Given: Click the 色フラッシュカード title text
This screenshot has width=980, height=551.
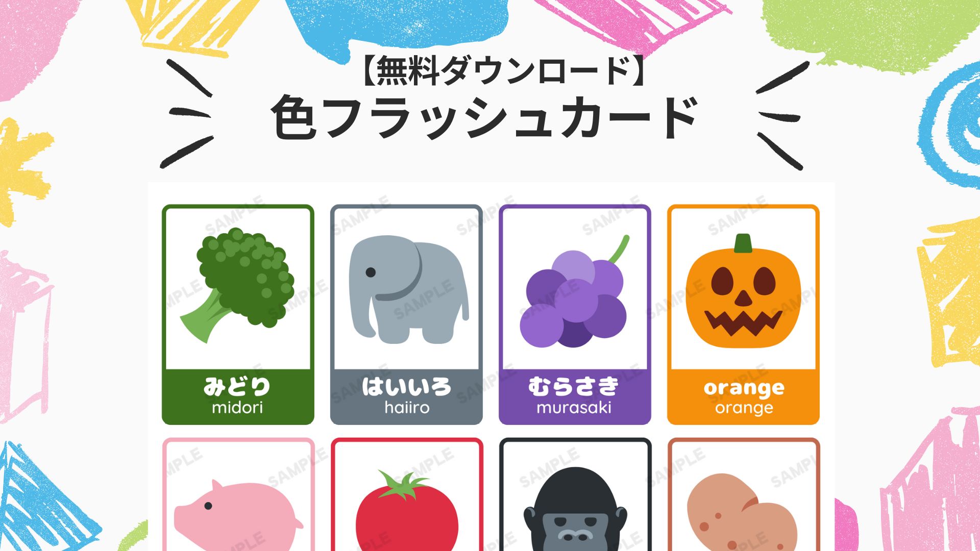Looking at the screenshot, I should pyautogui.click(x=484, y=117).
